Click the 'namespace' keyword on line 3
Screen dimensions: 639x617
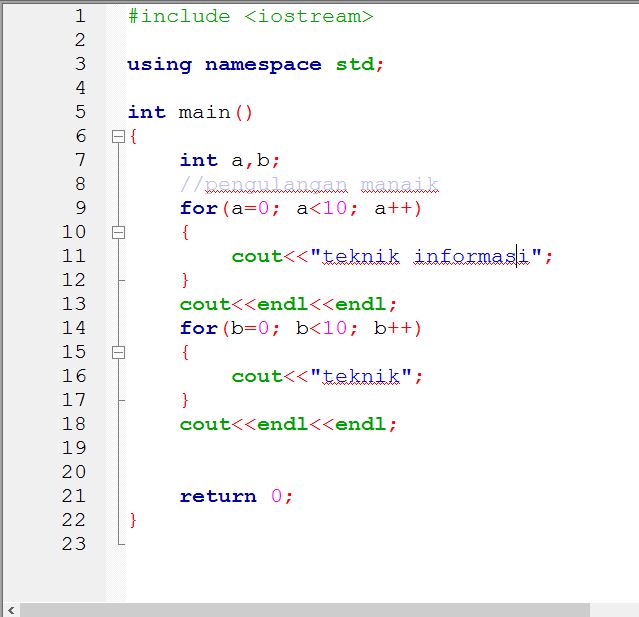tap(263, 65)
